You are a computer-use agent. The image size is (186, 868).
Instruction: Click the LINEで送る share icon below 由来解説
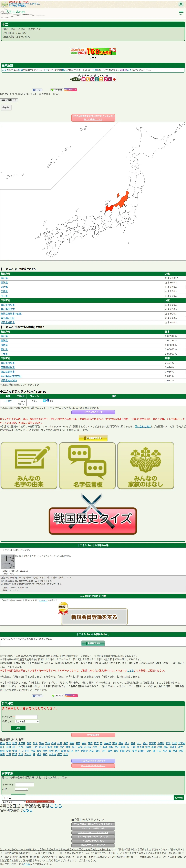pyautogui.click(x=57, y=90)
